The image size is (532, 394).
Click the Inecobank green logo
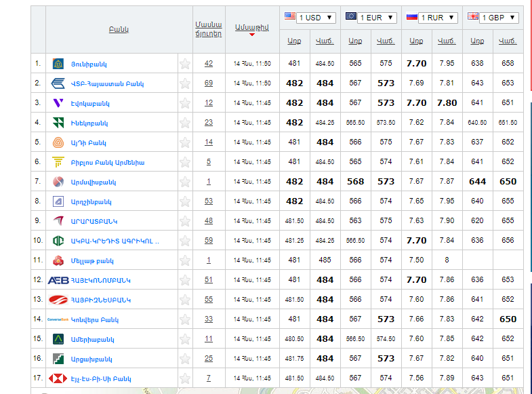58,123
